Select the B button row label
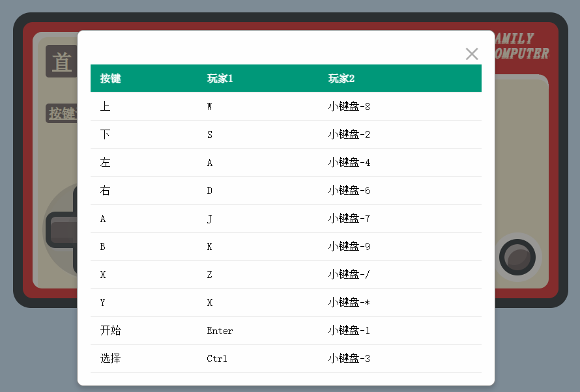The image size is (580, 392). [x=103, y=246]
